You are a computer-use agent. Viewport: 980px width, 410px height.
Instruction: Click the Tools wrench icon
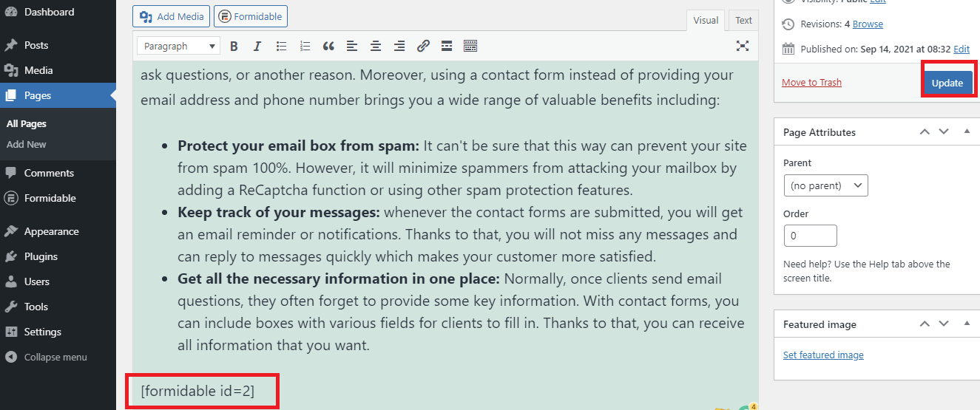coord(11,307)
